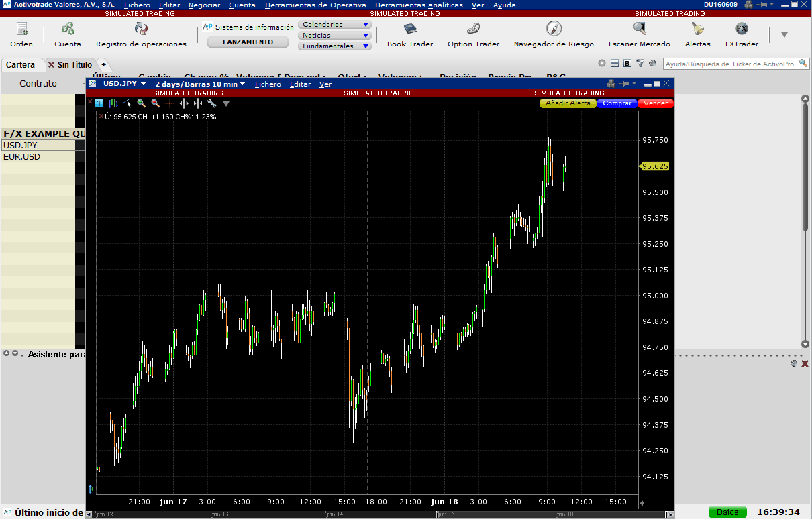Open the USD.JPY symbol dropdown in chart title
812x519 pixels.
click(144, 84)
